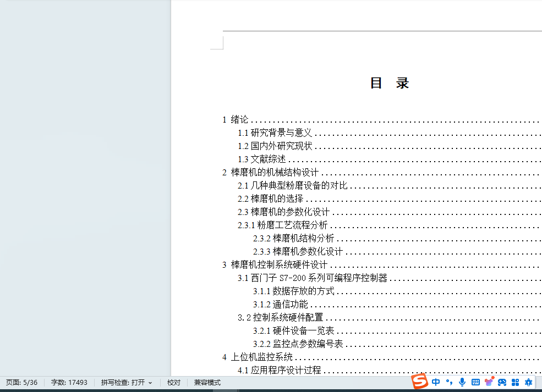Screen dimensions: 542x392
Task: Click TOC entry 3.2.1 硬件设备一览表
Action: click(293, 330)
